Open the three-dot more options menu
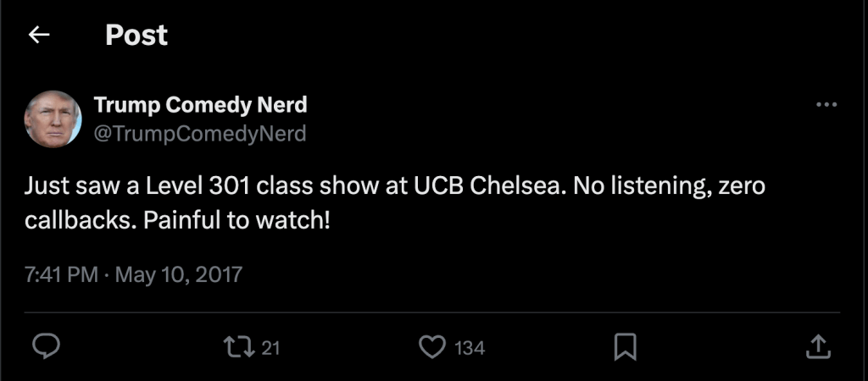This screenshot has height=381, width=868. [826, 105]
